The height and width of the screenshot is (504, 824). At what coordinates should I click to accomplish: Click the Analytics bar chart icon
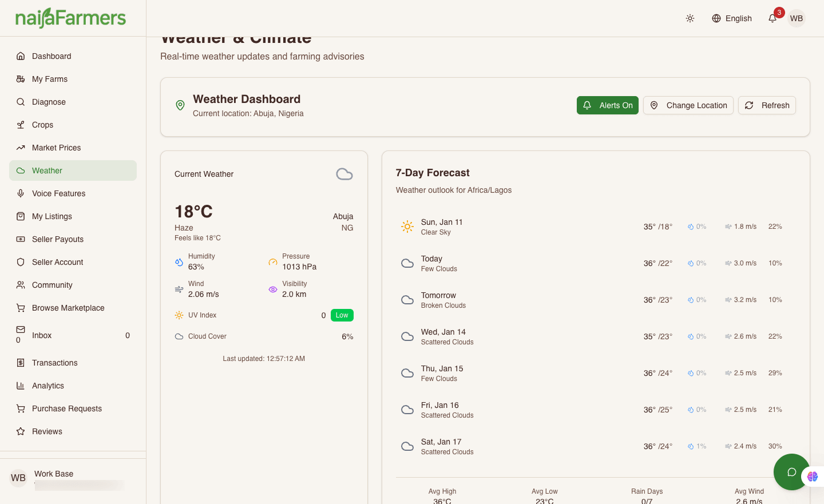click(21, 386)
